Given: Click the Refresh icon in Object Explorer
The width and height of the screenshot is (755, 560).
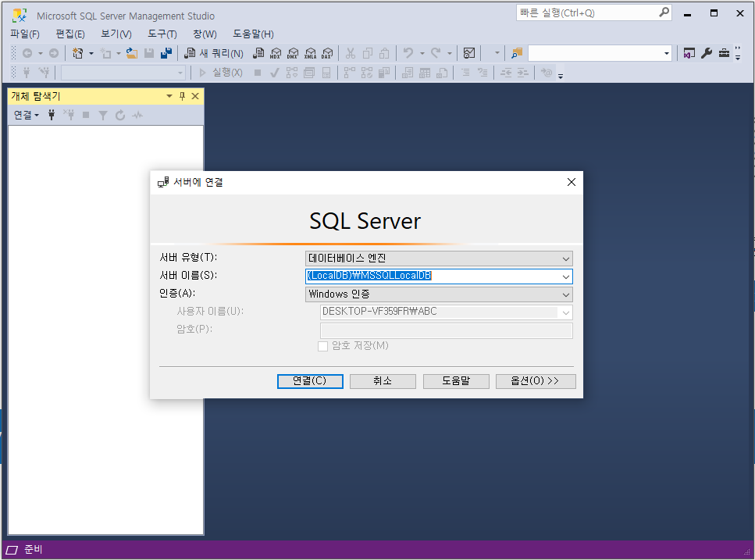Looking at the screenshot, I should click(120, 115).
